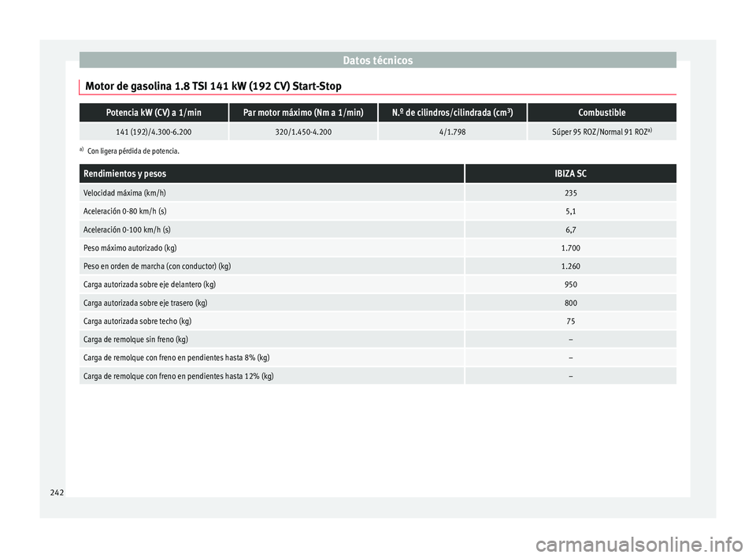Select the weight value '1.260'
This screenshot has height=558, width=756.
(570, 266)
